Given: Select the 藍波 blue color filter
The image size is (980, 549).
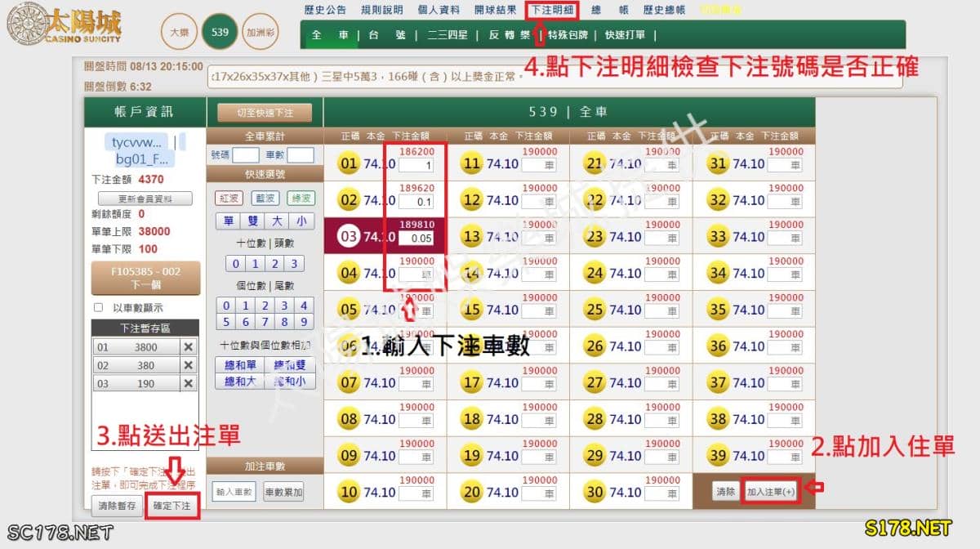Looking at the screenshot, I should coord(265,199).
